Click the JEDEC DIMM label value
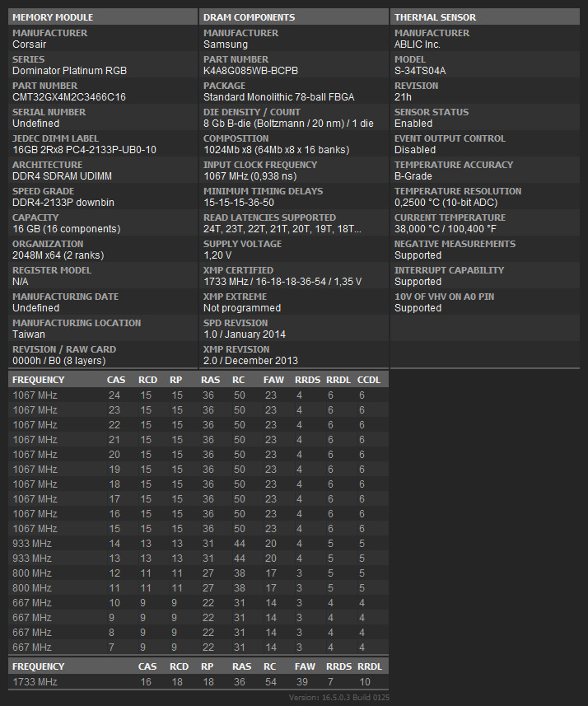 (84, 150)
